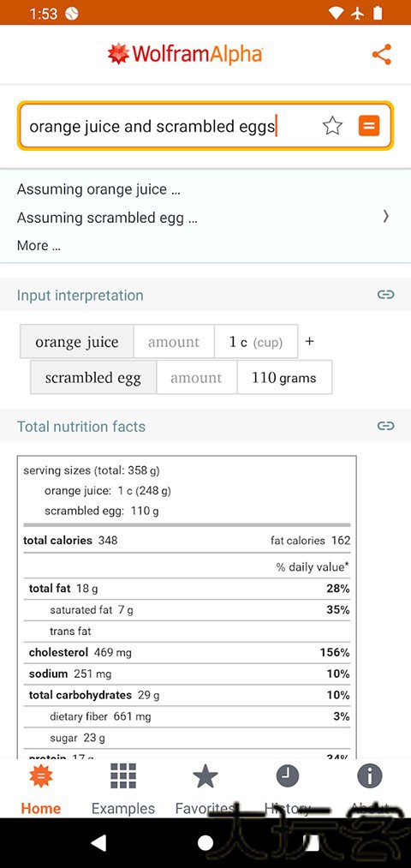Viewport: 411px width, 868px height.
Task: Open the About info tab
Action: coord(370,789)
